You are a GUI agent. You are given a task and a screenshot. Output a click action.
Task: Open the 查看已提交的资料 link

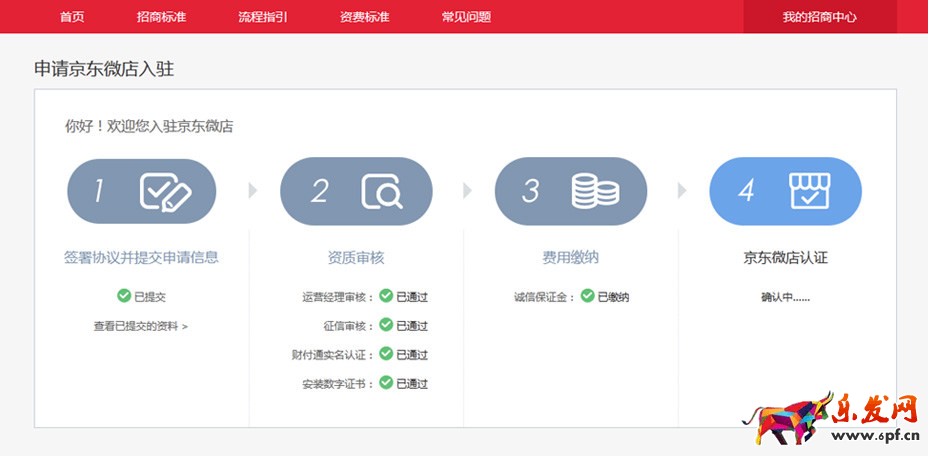click(141, 326)
